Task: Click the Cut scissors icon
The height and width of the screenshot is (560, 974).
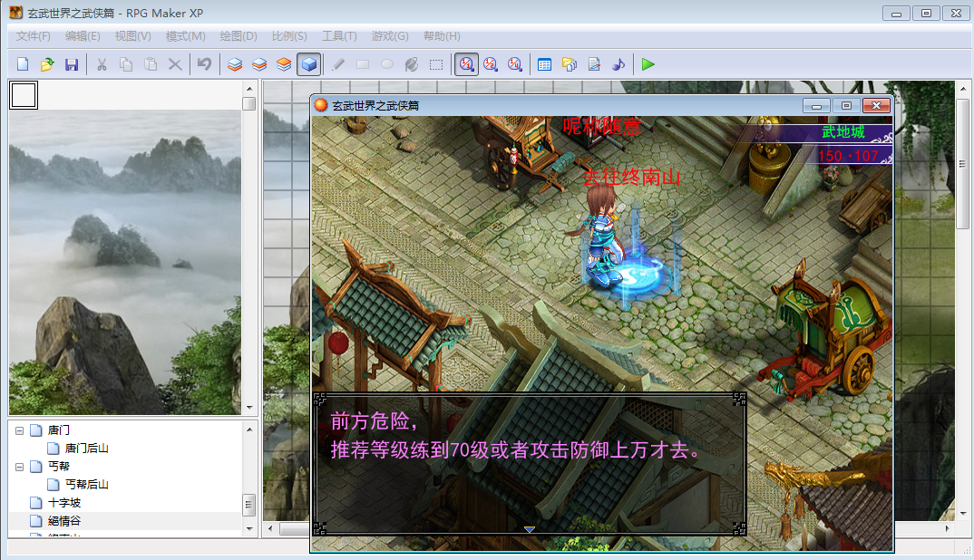Action: (x=102, y=64)
